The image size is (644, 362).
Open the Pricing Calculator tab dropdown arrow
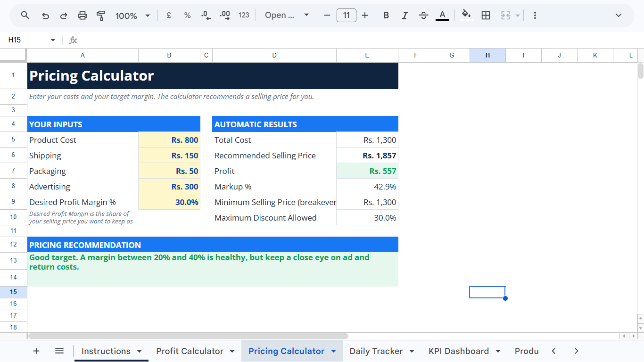(333, 352)
